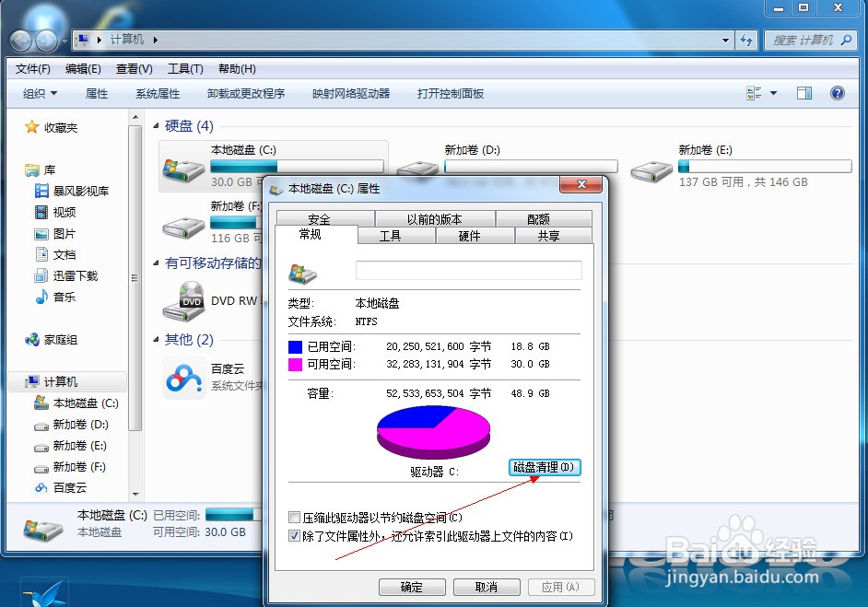The image size is (868, 607).
Task: Click the 磁盘清理(D) button
Action: [x=545, y=467]
